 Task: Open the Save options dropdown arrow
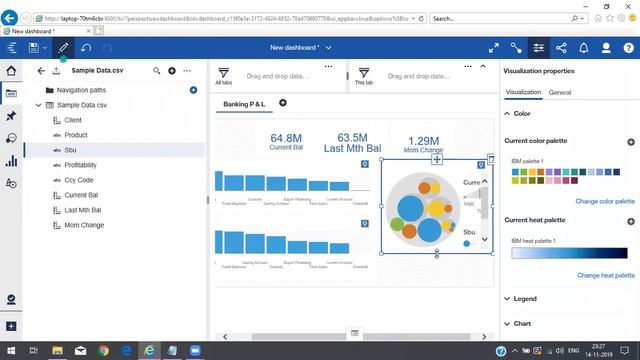pos(45,48)
